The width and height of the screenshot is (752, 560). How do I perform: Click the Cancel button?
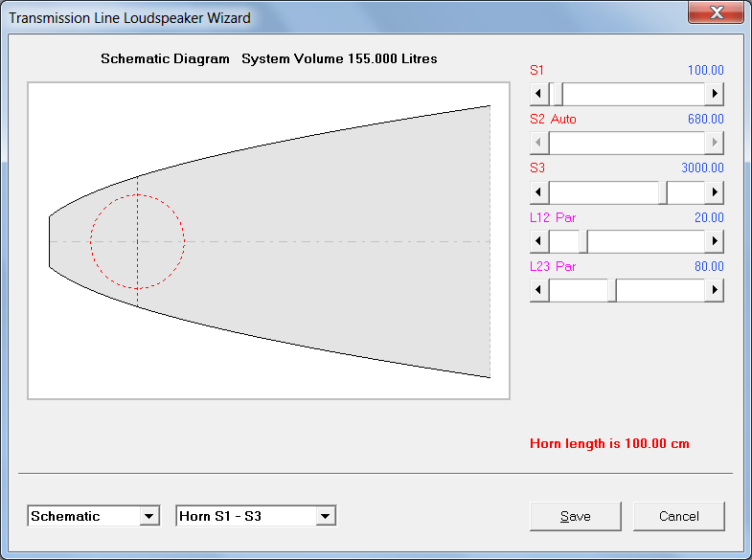pyautogui.click(x=679, y=516)
